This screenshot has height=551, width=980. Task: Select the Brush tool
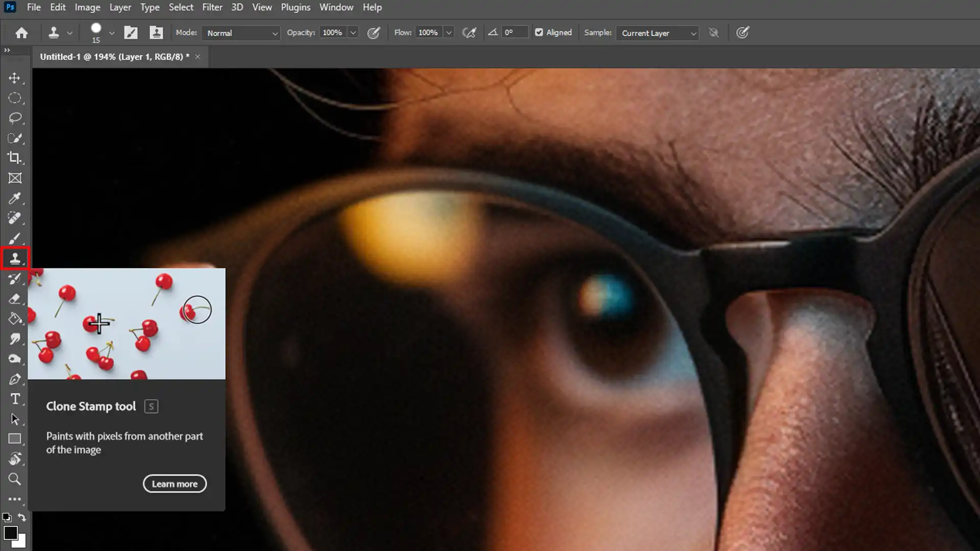pyautogui.click(x=15, y=239)
